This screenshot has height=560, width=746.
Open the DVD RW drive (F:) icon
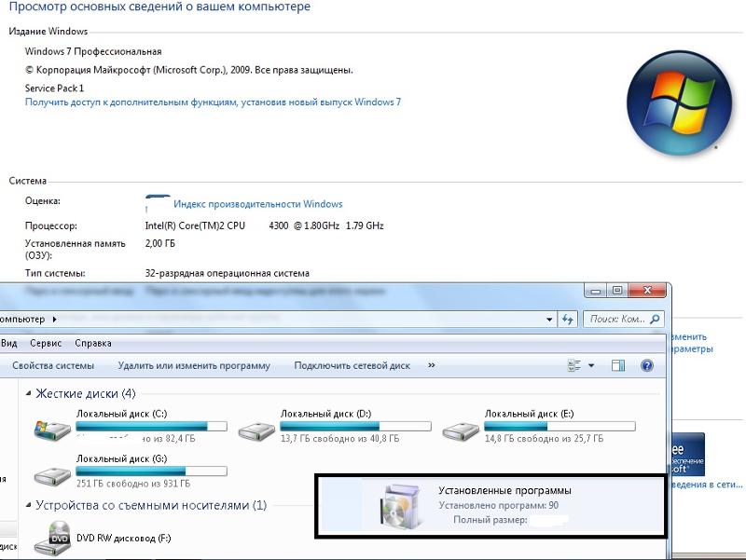click(x=53, y=539)
